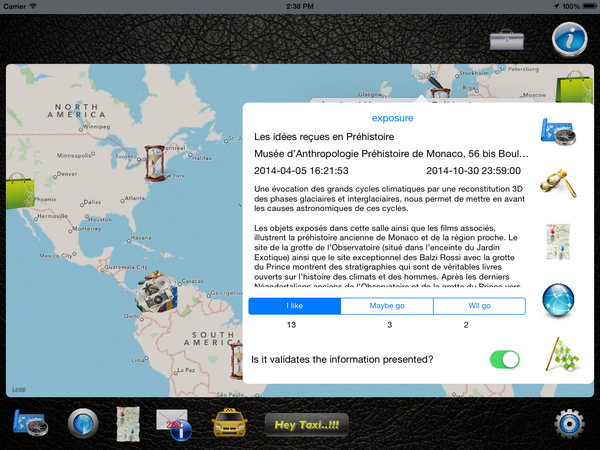Tap the blue round locate button
Viewport: 600px width, 450px height.
pyautogui.click(x=83, y=423)
